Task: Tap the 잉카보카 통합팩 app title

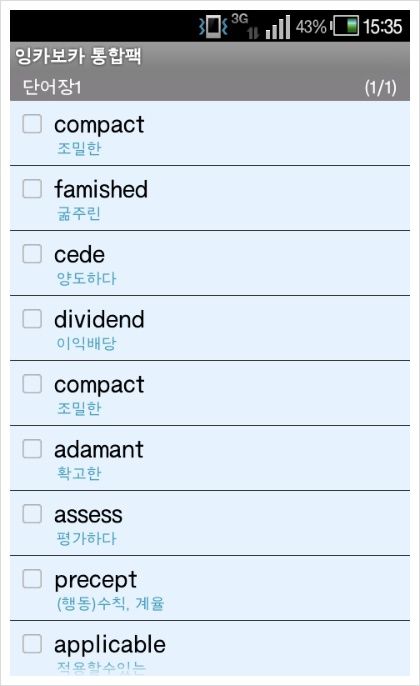Action: click(x=78, y=56)
